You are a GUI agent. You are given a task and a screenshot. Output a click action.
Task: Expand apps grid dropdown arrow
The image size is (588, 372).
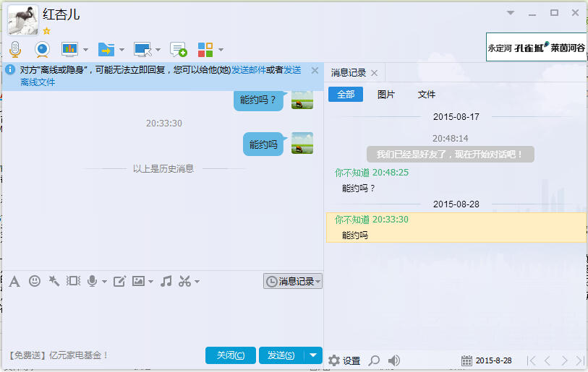pyautogui.click(x=221, y=49)
